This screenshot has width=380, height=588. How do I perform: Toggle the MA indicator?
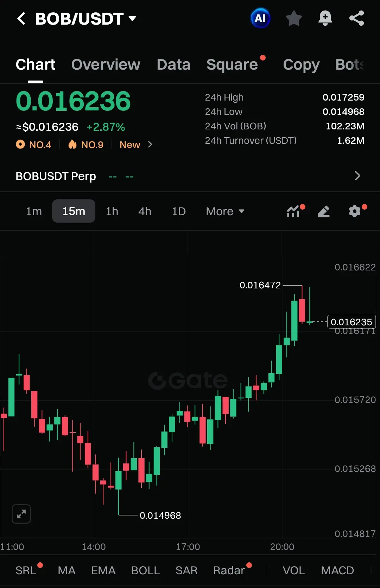coord(67,570)
